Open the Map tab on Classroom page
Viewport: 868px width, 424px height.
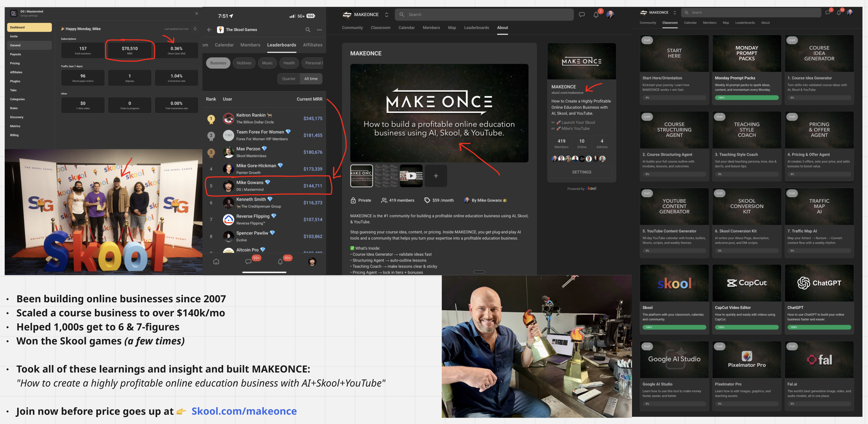726,23
